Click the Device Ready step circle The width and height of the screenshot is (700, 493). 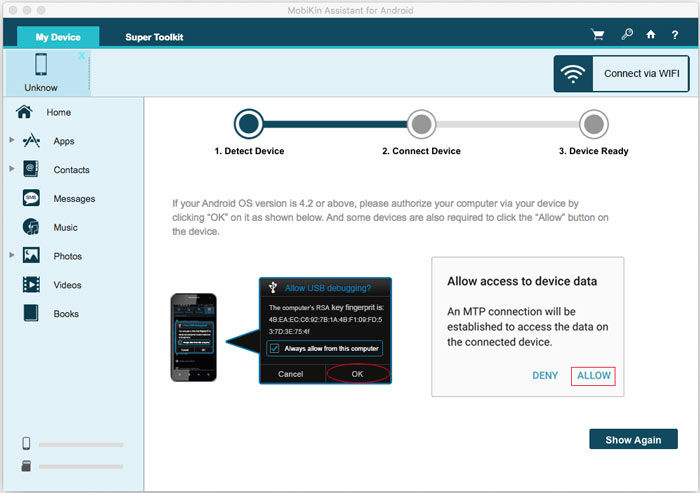click(x=594, y=124)
